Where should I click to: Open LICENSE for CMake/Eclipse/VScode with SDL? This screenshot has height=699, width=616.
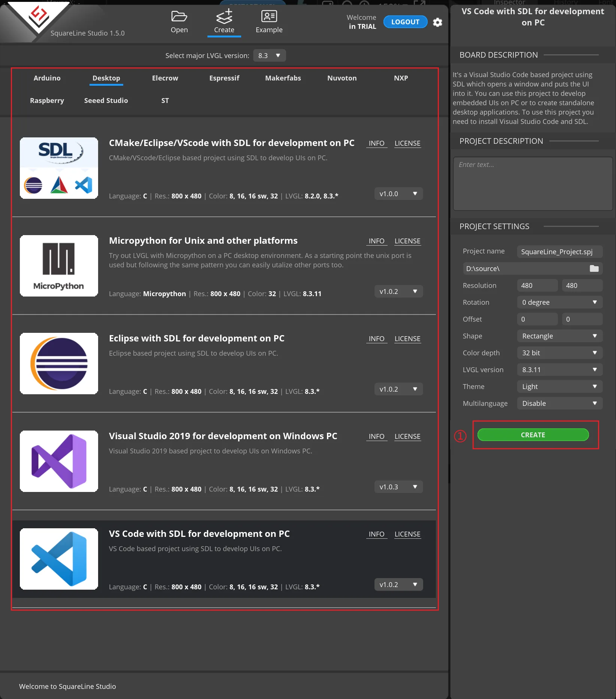tap(407, 143)
